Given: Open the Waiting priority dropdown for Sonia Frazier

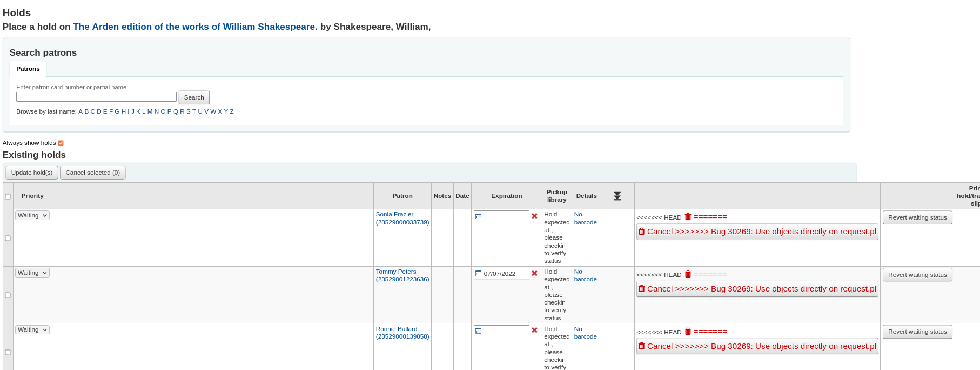Looking at the screenshot, I should (x=32, y=215).
